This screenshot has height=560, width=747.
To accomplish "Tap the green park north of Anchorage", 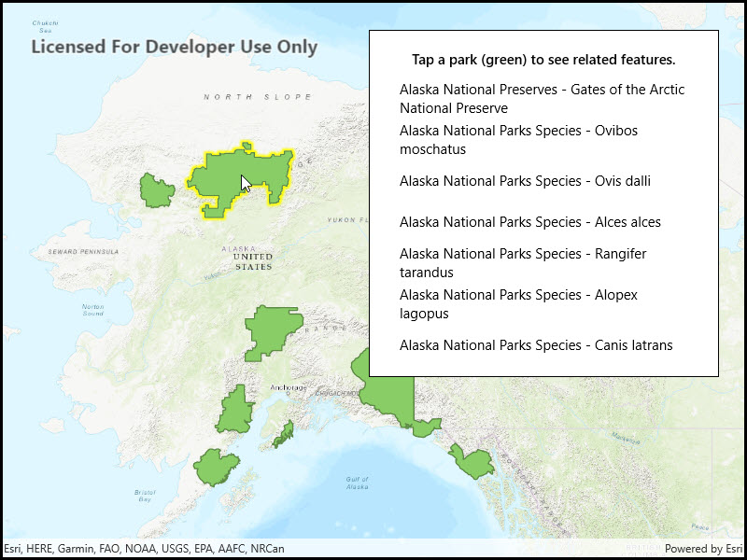I will [272, 332].
